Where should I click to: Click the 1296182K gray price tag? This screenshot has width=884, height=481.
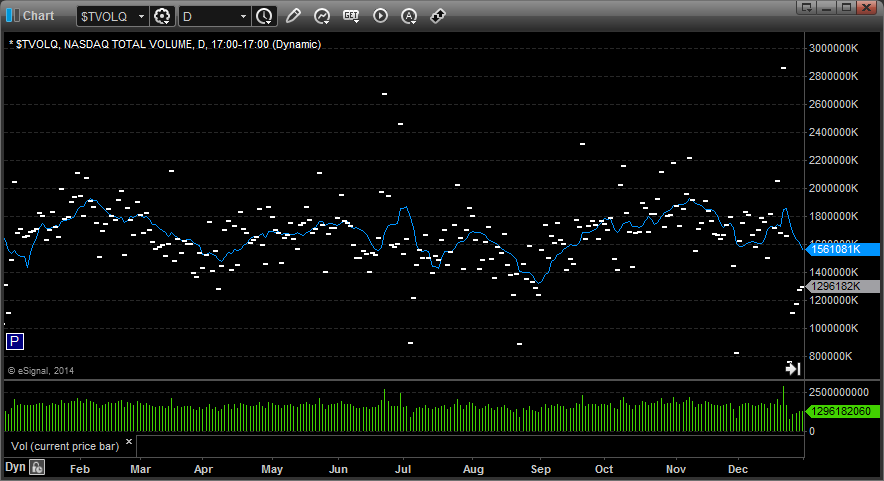[x=842, y=286]
